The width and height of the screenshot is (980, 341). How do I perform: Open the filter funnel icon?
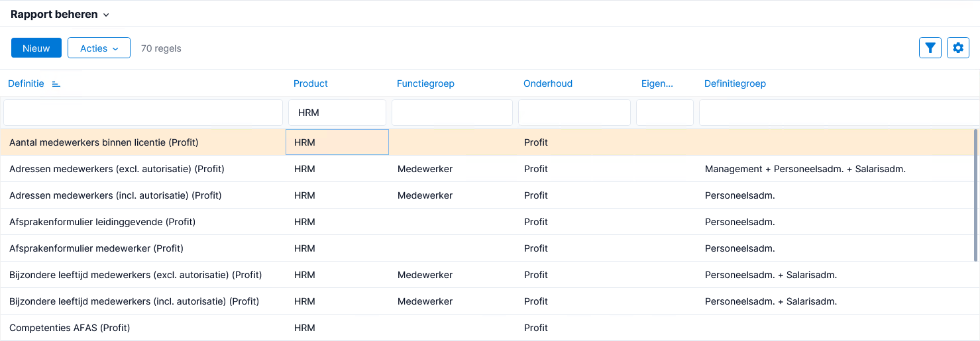[930, 48]
